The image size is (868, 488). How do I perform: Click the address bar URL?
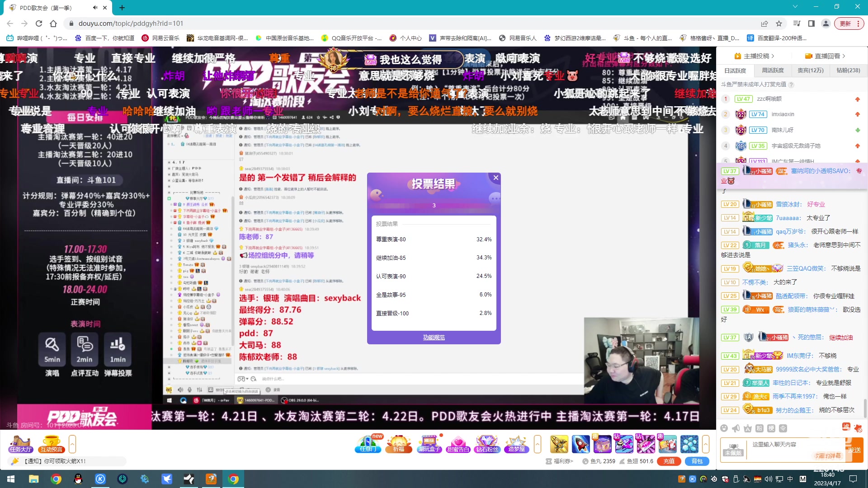tap(131, 23)
